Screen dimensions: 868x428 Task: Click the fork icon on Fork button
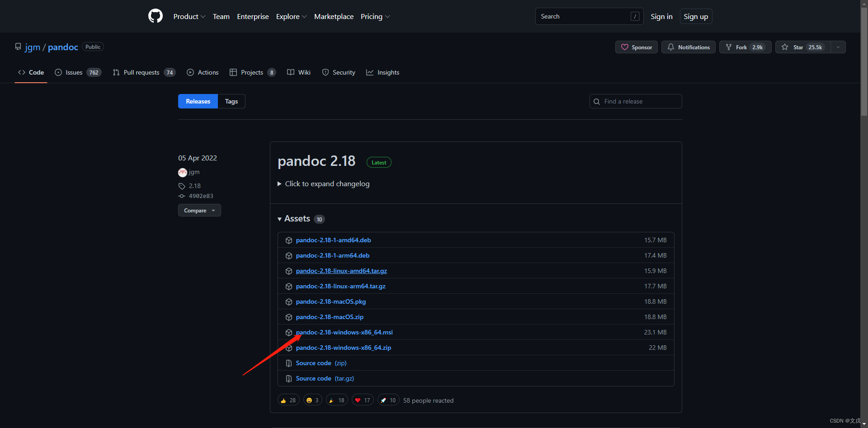coord(729,47)
